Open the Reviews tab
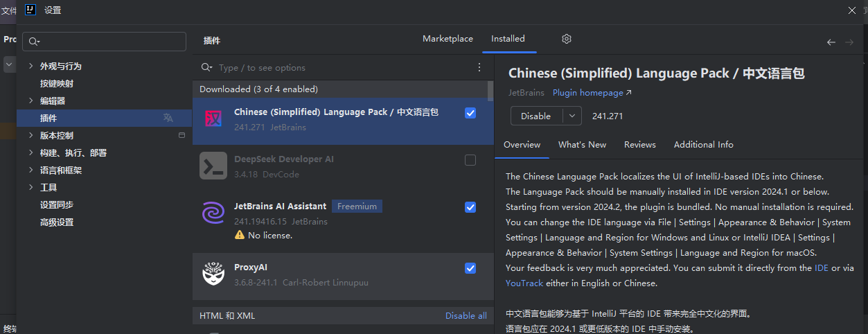868x334 pixels. pos(639,145)
